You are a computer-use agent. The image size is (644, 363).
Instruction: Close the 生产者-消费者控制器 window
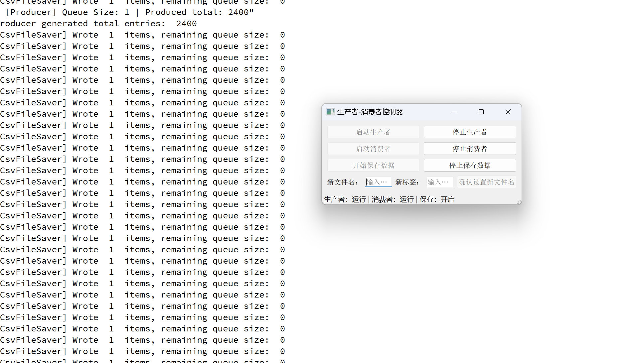(x=508, y=112)
